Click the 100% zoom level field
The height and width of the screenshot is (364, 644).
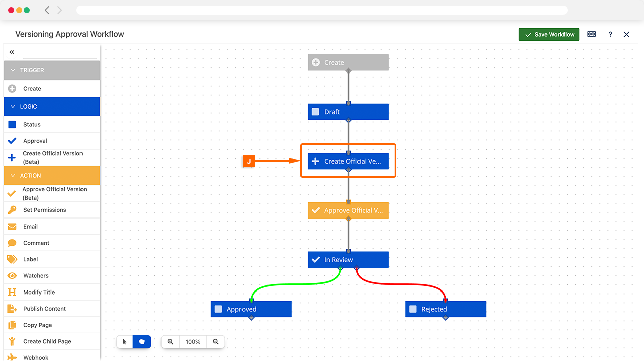[193, 342]
